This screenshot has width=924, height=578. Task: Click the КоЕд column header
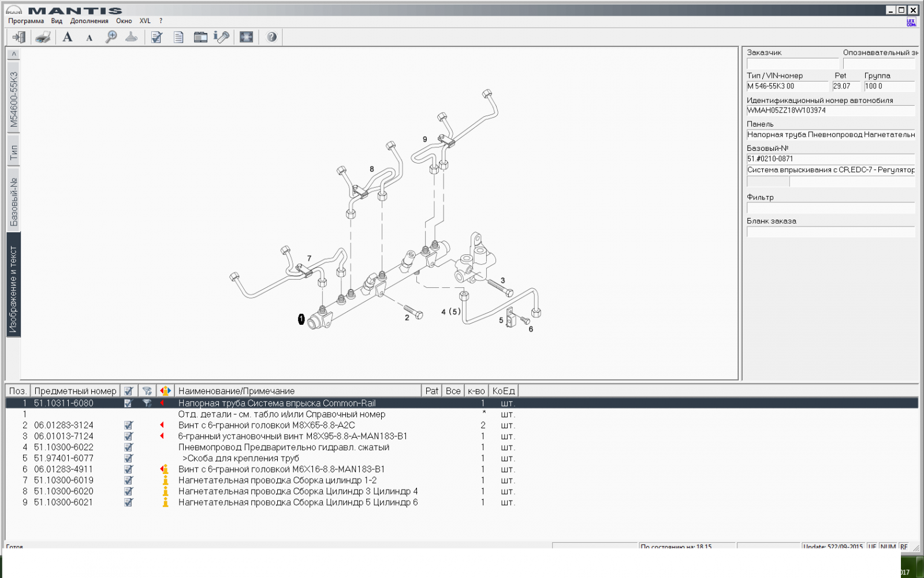coord(504,391)
